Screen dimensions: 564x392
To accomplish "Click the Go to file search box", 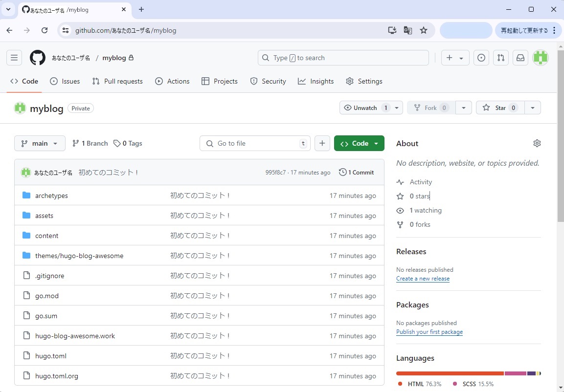I will [255, 143].
